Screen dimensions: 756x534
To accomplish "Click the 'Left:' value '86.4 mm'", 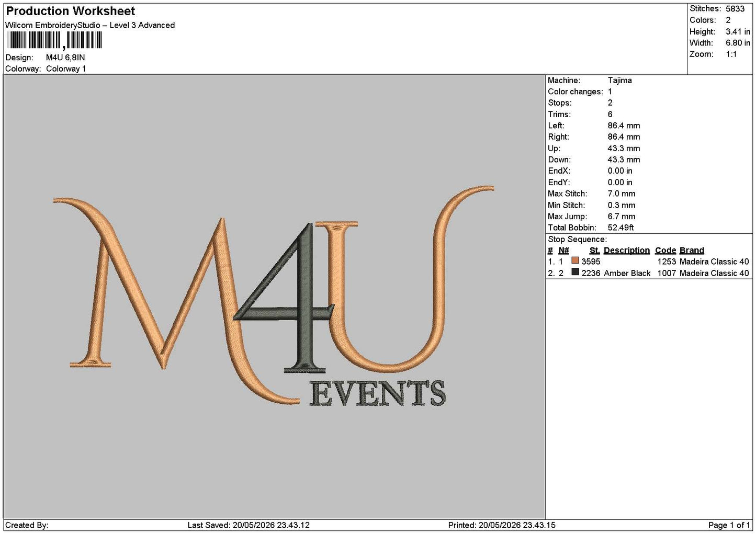I will tap(624, 126).
